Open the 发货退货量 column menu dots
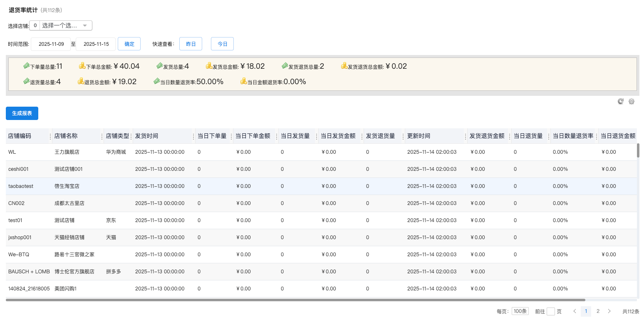 (403, 136)
